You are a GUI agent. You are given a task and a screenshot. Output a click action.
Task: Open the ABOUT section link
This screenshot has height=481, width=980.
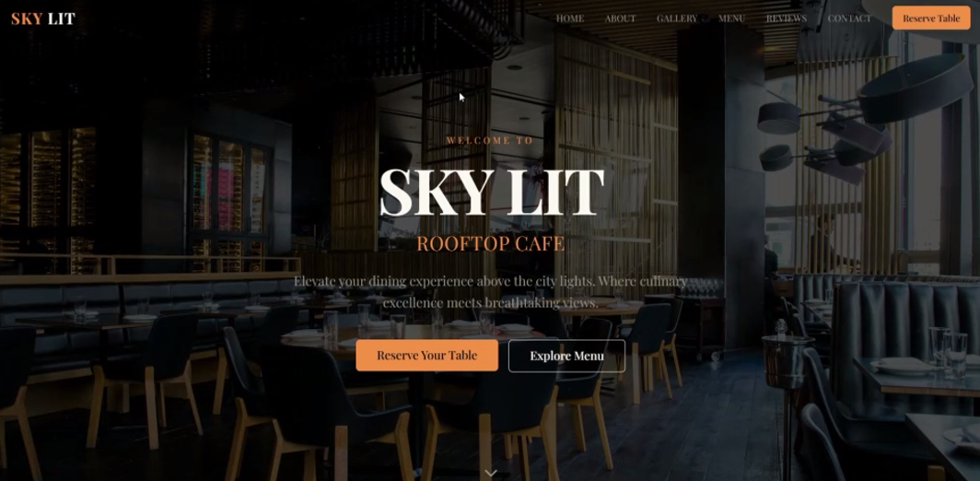tap(620, 18)
